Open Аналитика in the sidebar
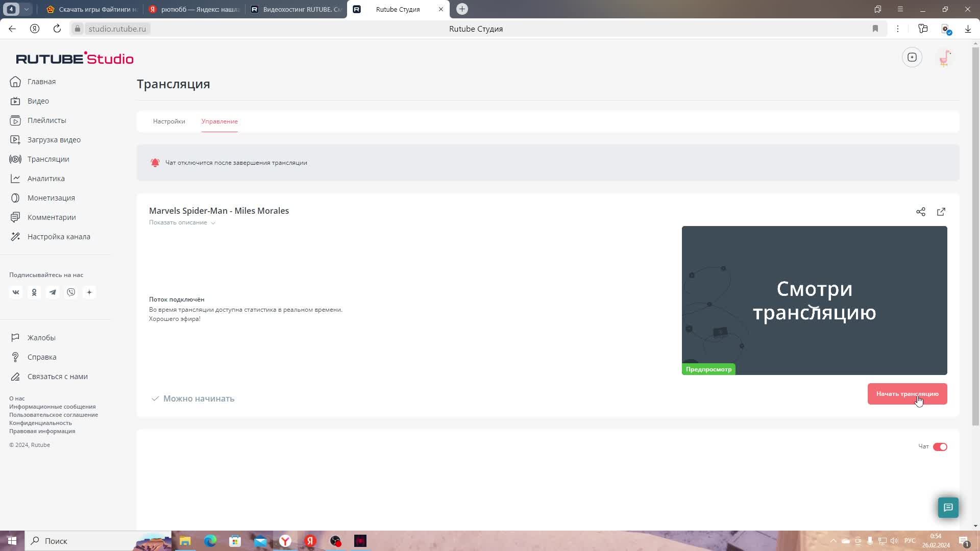980x551 pixels. pos(46,179)
